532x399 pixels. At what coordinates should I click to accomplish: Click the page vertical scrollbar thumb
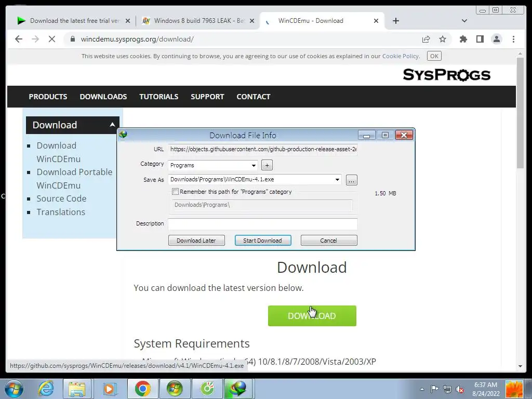pos(520,113)
